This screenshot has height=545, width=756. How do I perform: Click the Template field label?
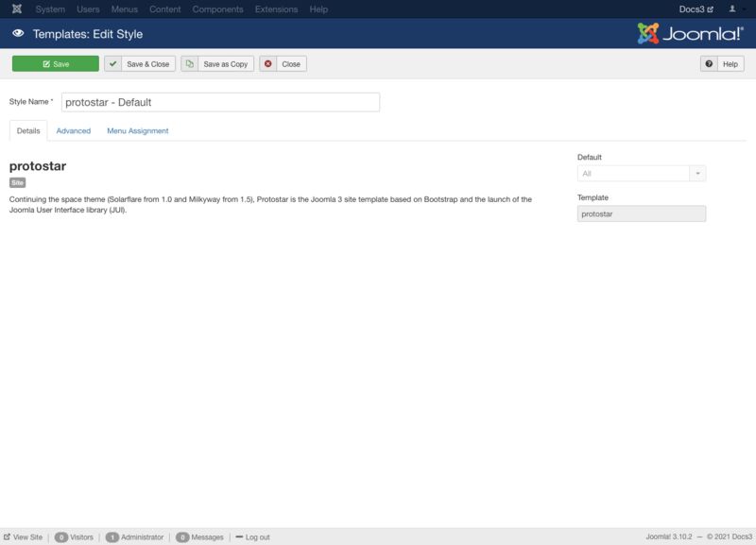[x=593, y=197]
